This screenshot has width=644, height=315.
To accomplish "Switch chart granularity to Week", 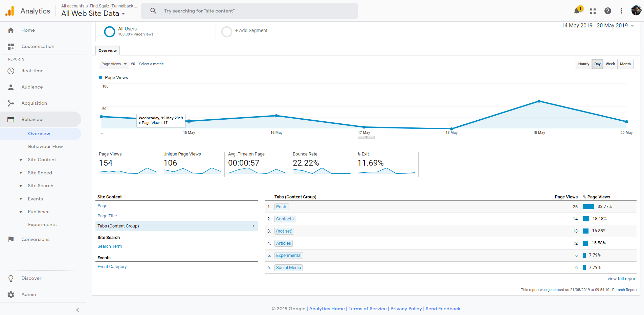I will pyautogui.click(x=610, y=64).
